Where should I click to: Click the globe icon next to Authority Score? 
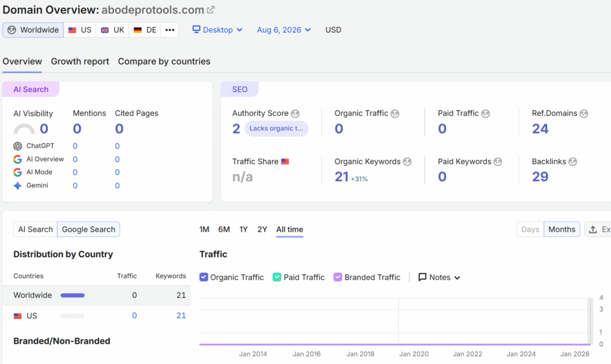coord(295,114)
